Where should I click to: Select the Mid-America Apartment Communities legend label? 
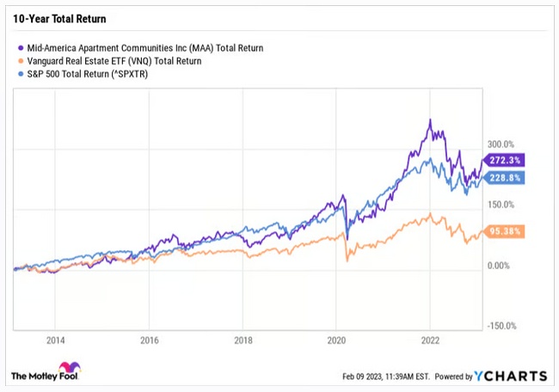point(144,48)
